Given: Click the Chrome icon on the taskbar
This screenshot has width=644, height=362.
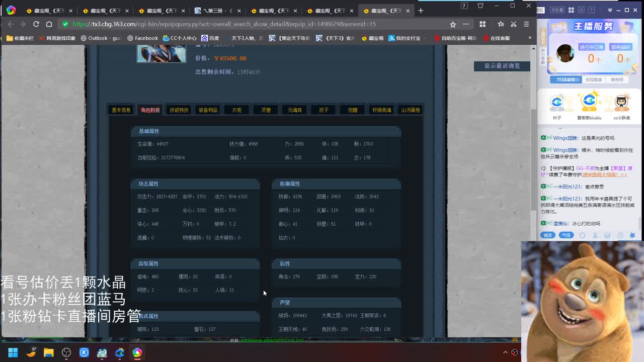Looking at the screenshot, I should click(x=119, y=353).
